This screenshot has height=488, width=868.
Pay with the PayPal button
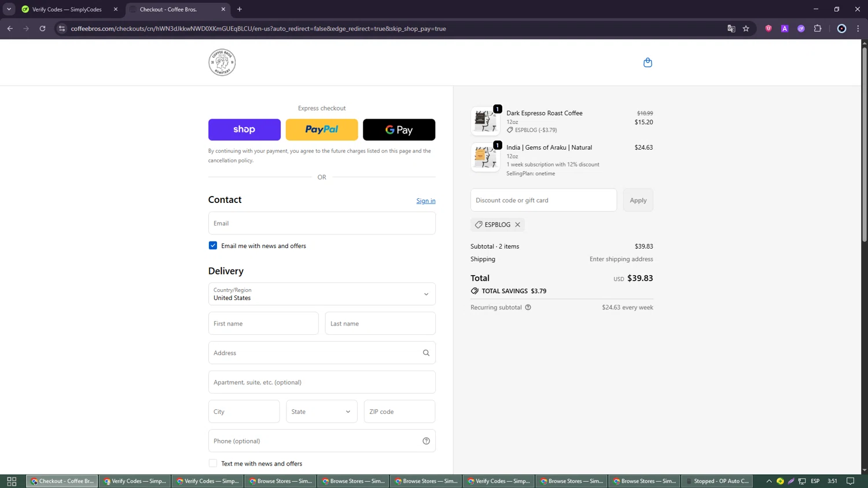[322, 130]
